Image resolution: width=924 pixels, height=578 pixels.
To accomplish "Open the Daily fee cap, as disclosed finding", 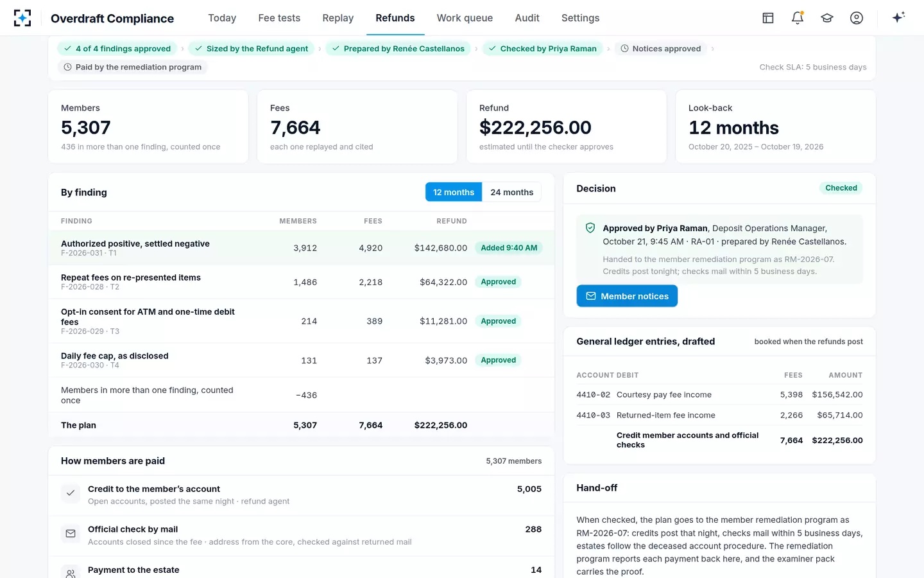I will pos(301,360).
